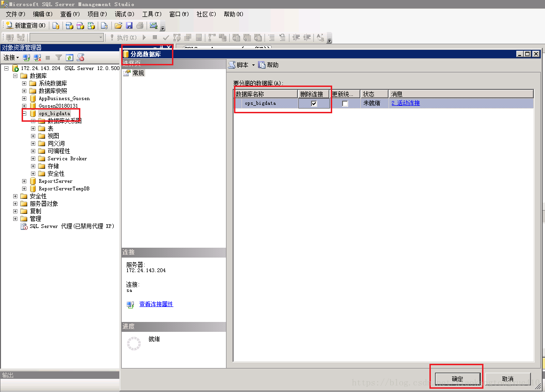Click the Activity Monitor toolbar icon
The width and height of the screenshot is (545, 392).
pyautogui.click(x=153, y=26)
